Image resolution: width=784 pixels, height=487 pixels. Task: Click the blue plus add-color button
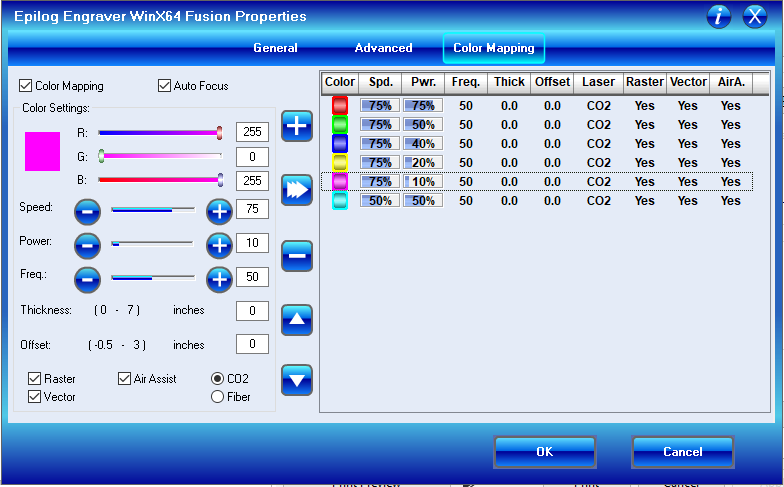(296, 126)
